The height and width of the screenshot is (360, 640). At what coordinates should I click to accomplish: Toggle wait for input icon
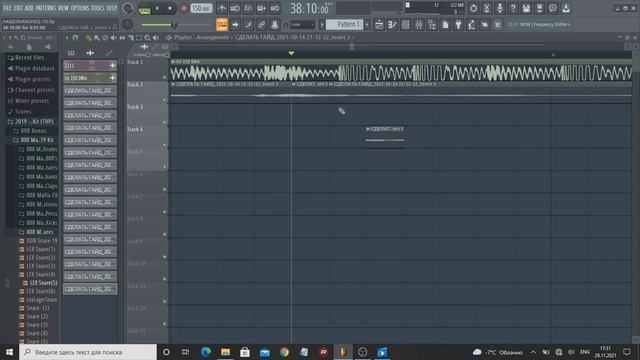point(235,8)
